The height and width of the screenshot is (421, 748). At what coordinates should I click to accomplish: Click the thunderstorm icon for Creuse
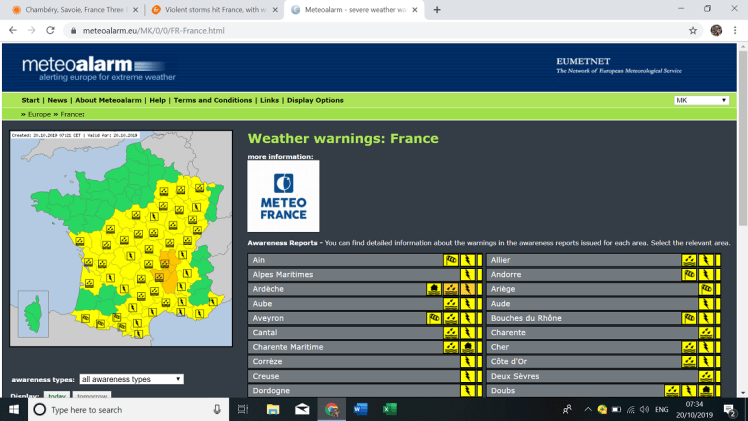click(468, 376)
